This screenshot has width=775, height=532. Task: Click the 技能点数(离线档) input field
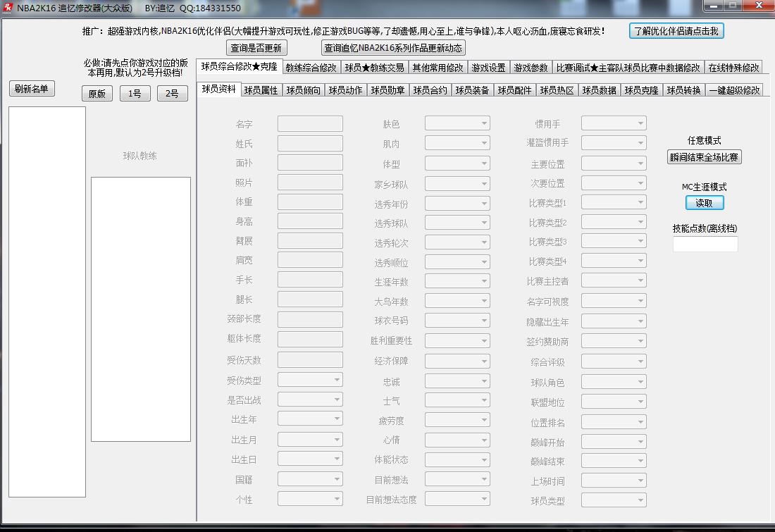tap(705, 245)
